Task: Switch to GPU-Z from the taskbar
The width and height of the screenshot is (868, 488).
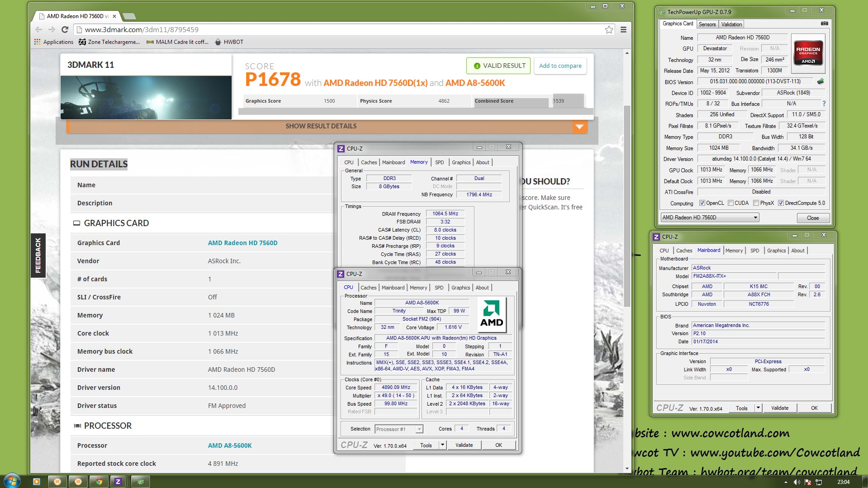Action: [x=141, y=482]
